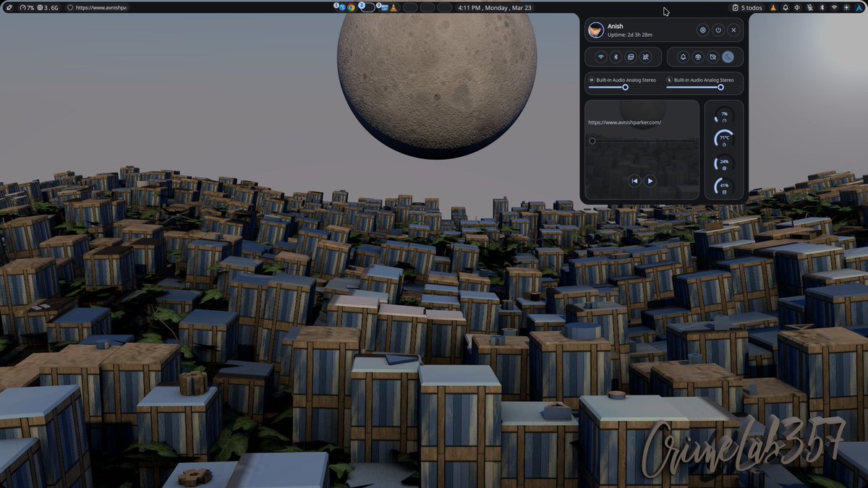The width and height of the screenshot is (868, 488).
Task: Open the Chrome icon in workspace 1
Action: [351, 7]
